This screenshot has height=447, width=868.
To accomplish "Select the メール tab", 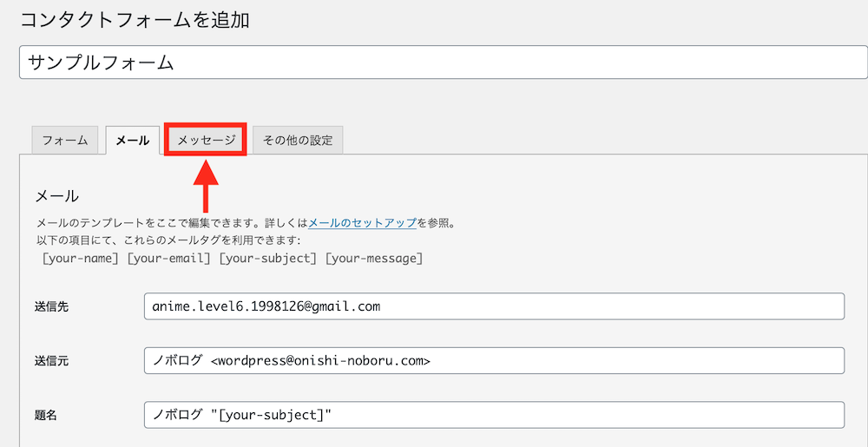I will pos(133,140).
